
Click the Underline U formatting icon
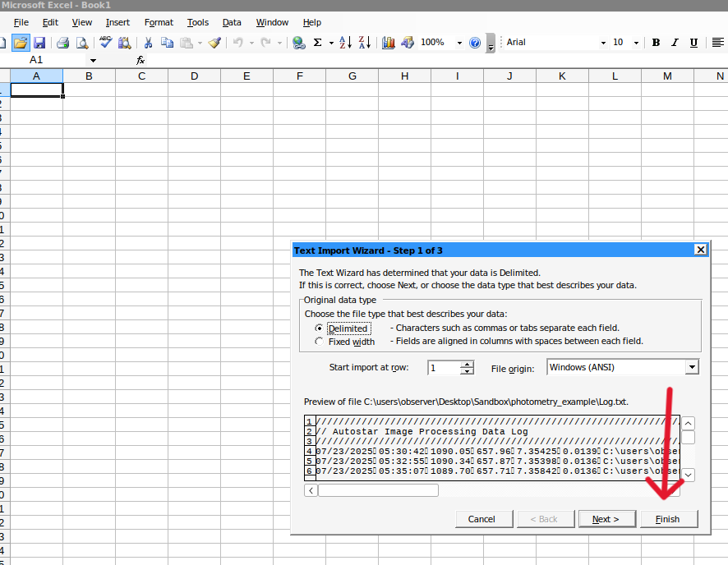coord(693,43)
